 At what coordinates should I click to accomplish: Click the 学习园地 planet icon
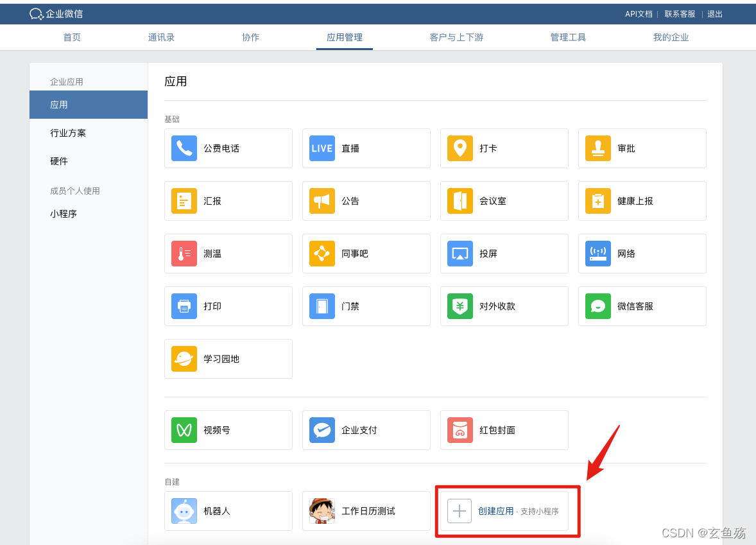[184, 358]
